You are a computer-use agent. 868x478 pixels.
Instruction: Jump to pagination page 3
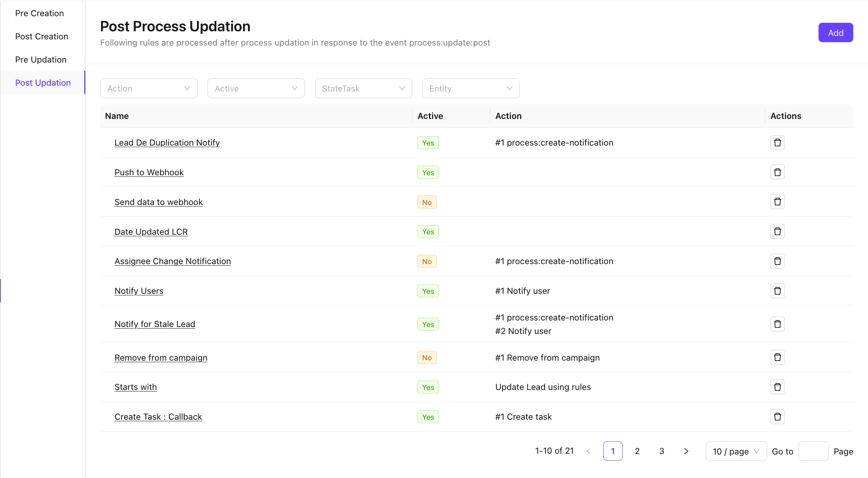tap(662, 451)
